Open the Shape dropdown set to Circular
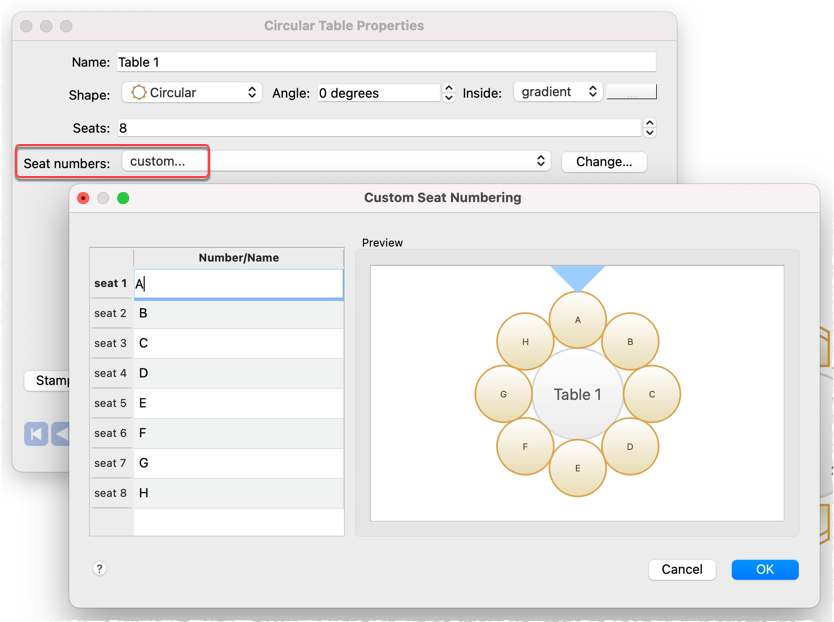 [192, 92]
